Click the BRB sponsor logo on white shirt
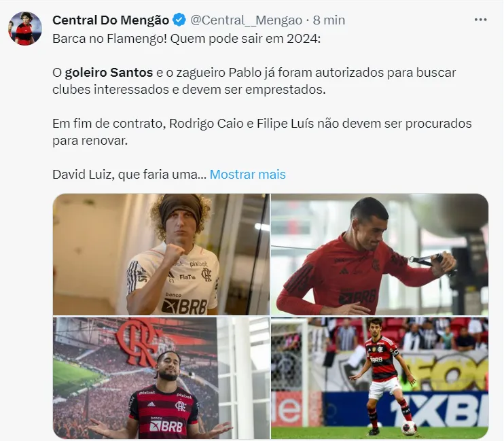The height and width of the screenshot is (441, 504). tap(185, 306)
